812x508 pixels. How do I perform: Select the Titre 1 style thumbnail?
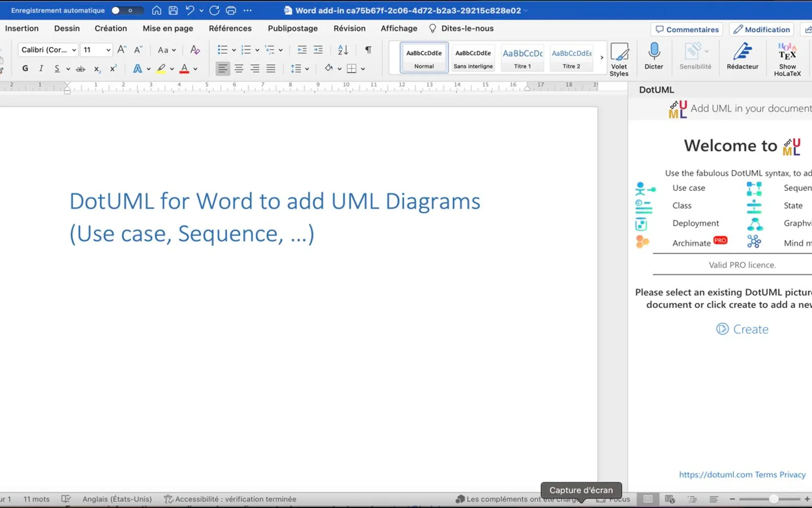(x=522, y=57)
